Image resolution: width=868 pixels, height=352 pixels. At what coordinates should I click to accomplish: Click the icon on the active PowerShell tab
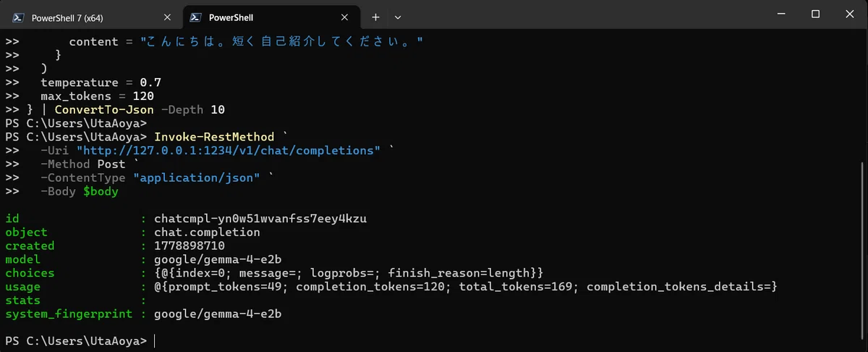[195, 17]
